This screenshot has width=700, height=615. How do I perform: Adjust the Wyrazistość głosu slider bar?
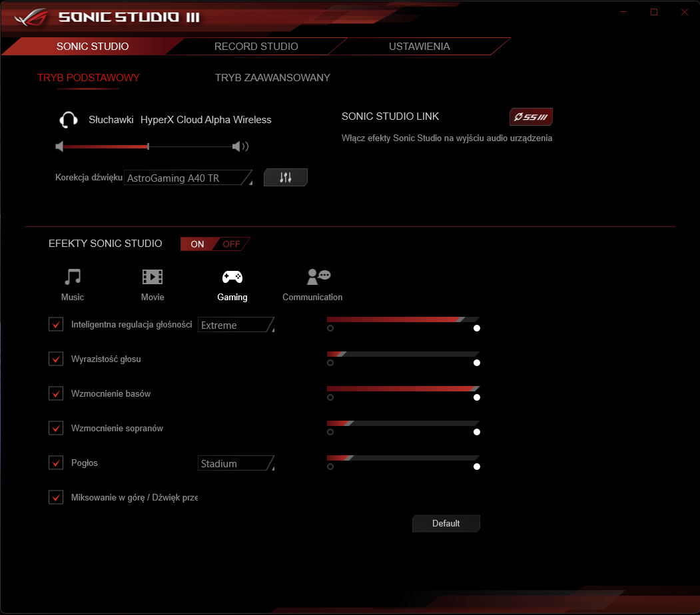[x=403, y=354]
